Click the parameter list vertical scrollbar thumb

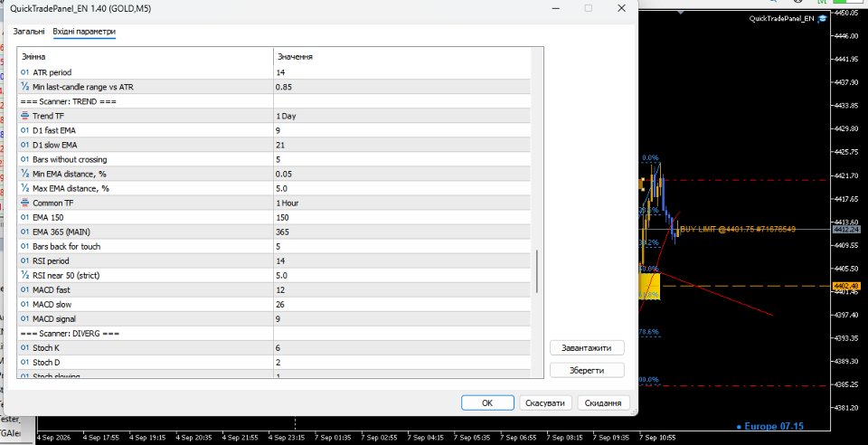click(536, 271)
